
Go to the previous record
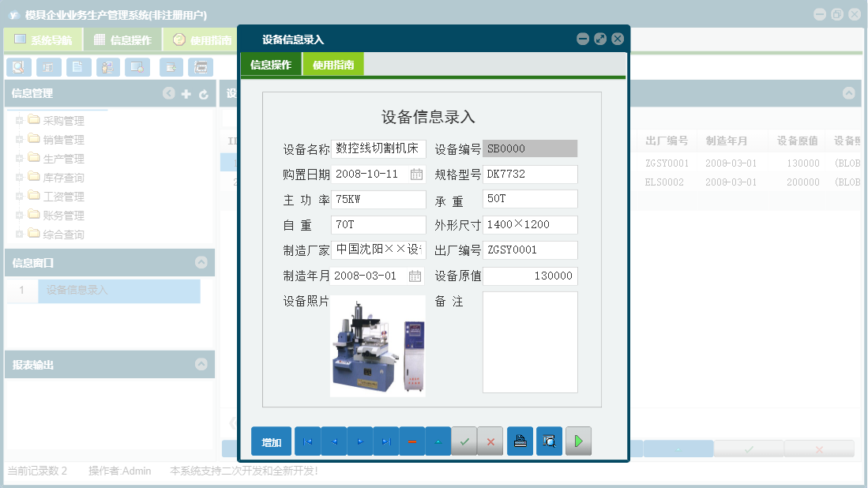tap(333, 441)
